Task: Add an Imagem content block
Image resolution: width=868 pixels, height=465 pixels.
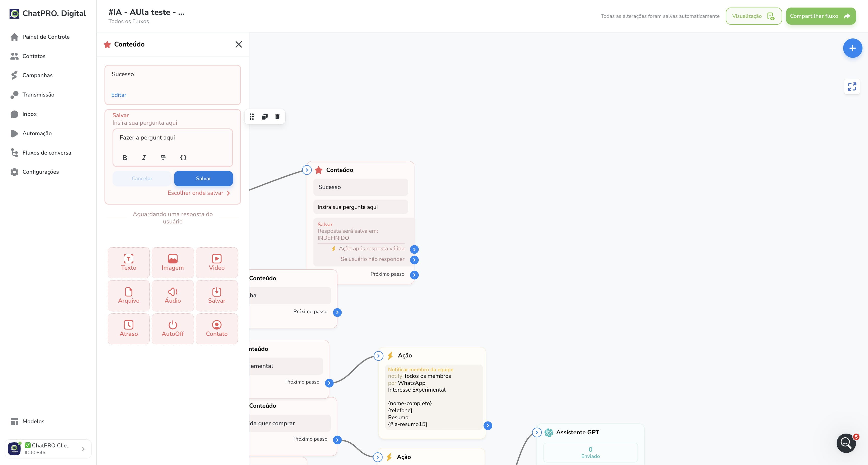Action: click(x=173, y=262)
